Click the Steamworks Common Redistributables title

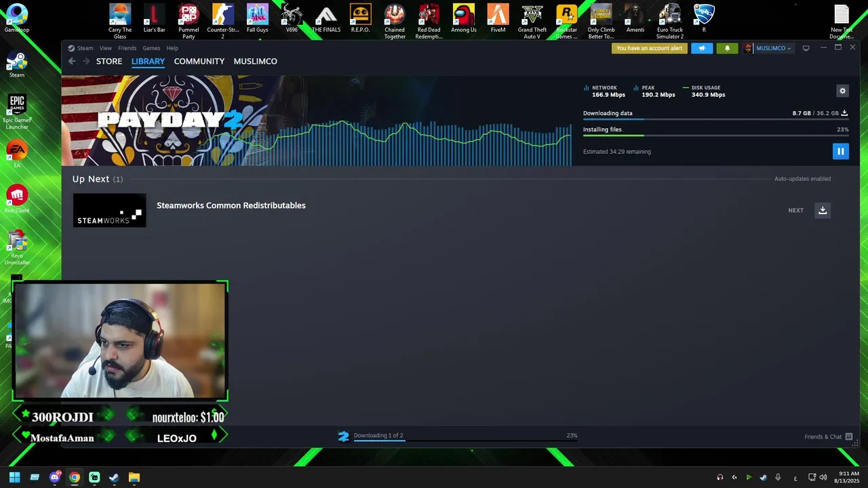click(x=231, y=205)
